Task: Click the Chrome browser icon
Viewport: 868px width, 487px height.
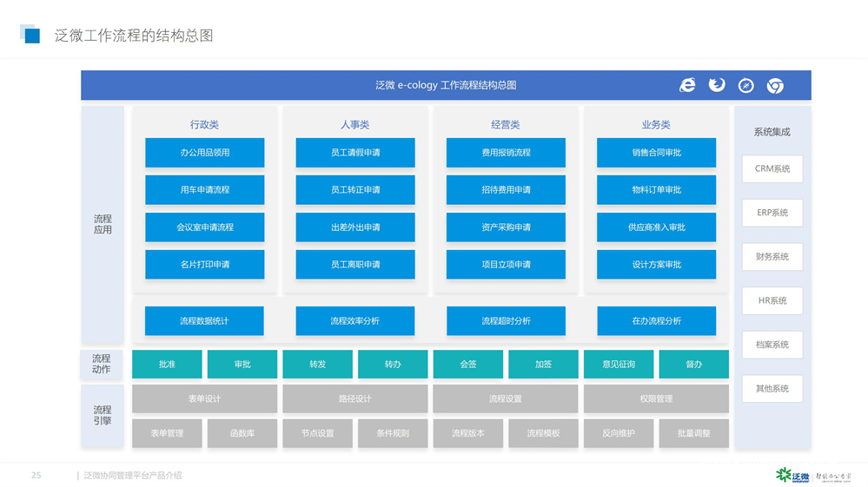Action: click(775, 86)
